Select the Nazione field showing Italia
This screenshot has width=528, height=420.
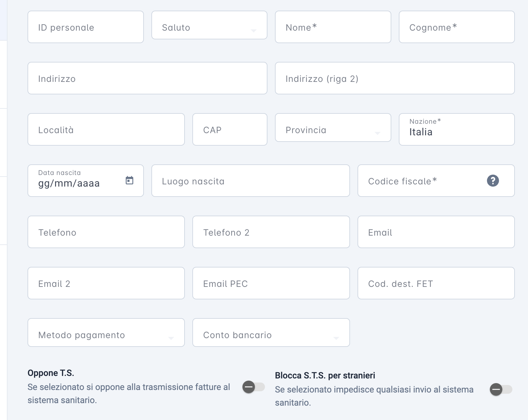point(457,129)
